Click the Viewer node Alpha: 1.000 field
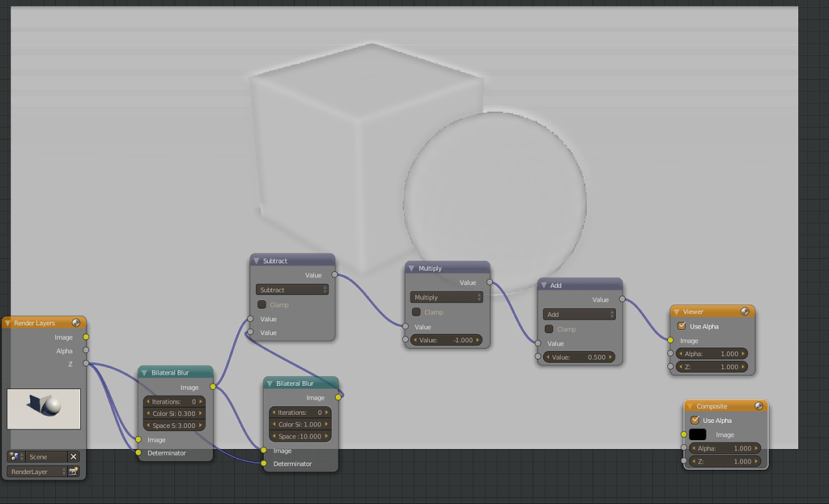Viewport: 829px width, 504px height. pos(712,354)
